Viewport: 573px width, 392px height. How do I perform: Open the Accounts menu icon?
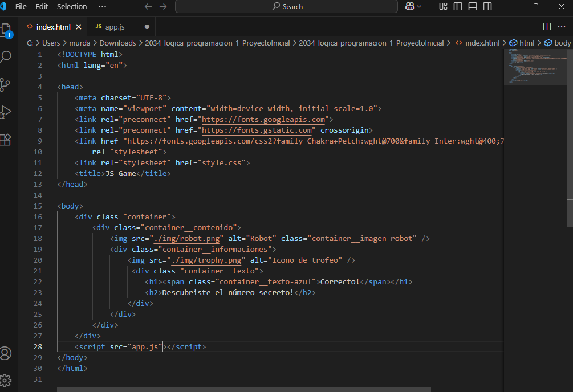click(6, 353)
